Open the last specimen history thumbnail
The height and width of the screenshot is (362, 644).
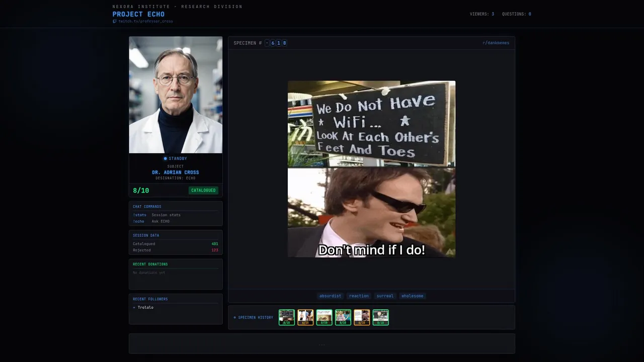[x=380, y=317]
